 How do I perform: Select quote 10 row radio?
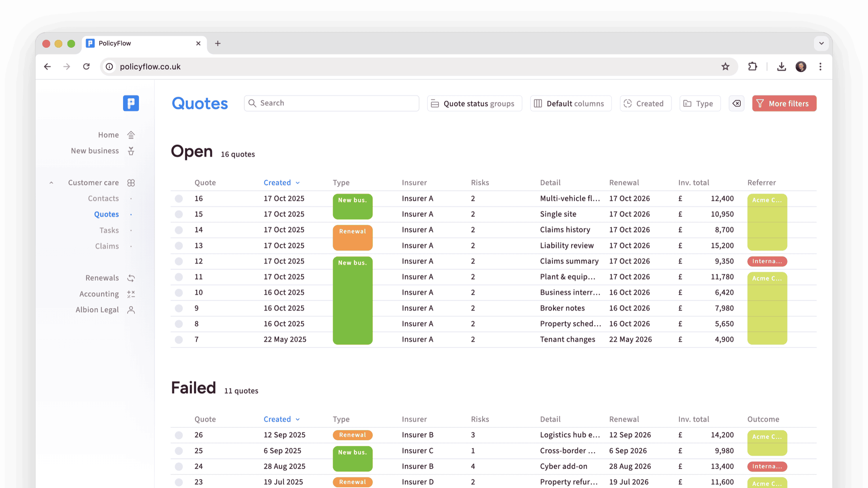pos(179,292)
